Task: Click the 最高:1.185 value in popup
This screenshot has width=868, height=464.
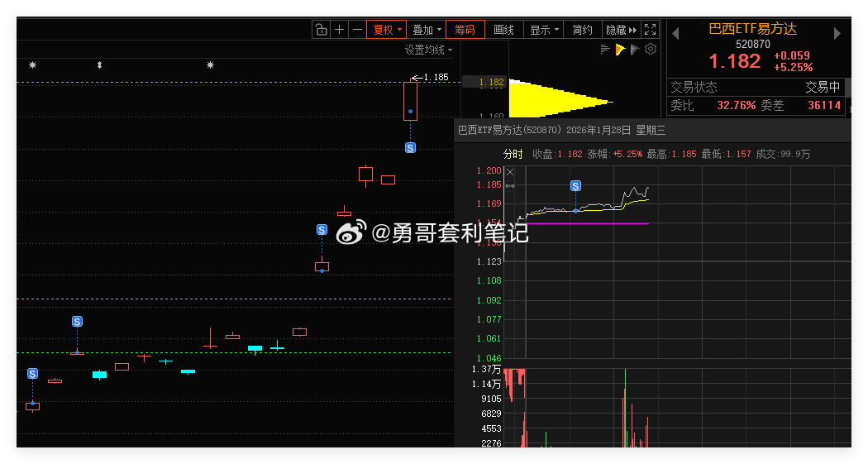Action: (671, 154)
